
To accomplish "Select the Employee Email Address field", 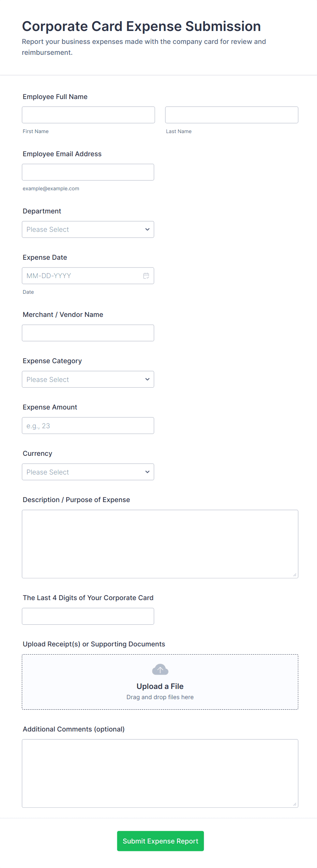I will [88, 172].
